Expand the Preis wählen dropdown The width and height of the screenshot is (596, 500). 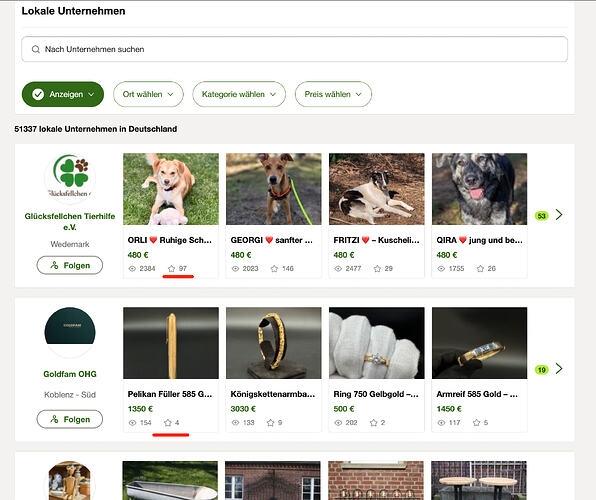pyautogui.click(x=333, y=94)
